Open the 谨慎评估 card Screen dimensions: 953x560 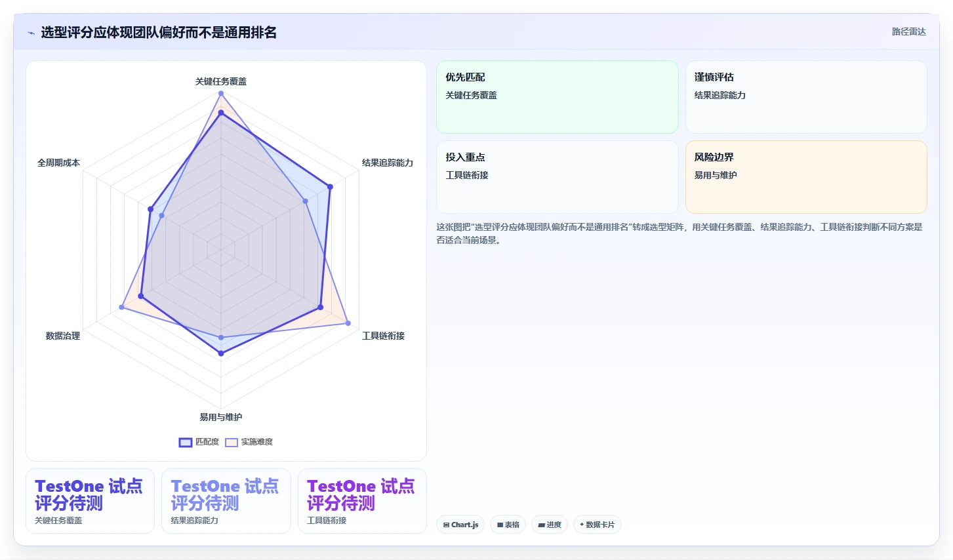806,97
